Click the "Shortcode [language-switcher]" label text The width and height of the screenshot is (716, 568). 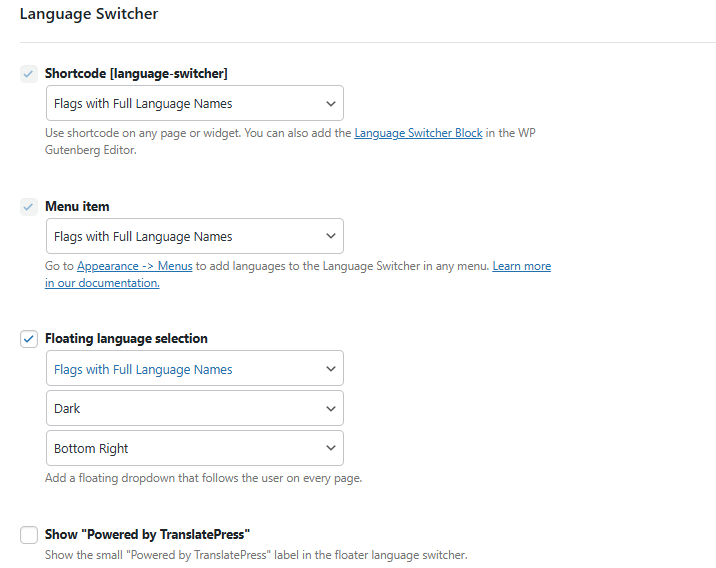point(136,74)
